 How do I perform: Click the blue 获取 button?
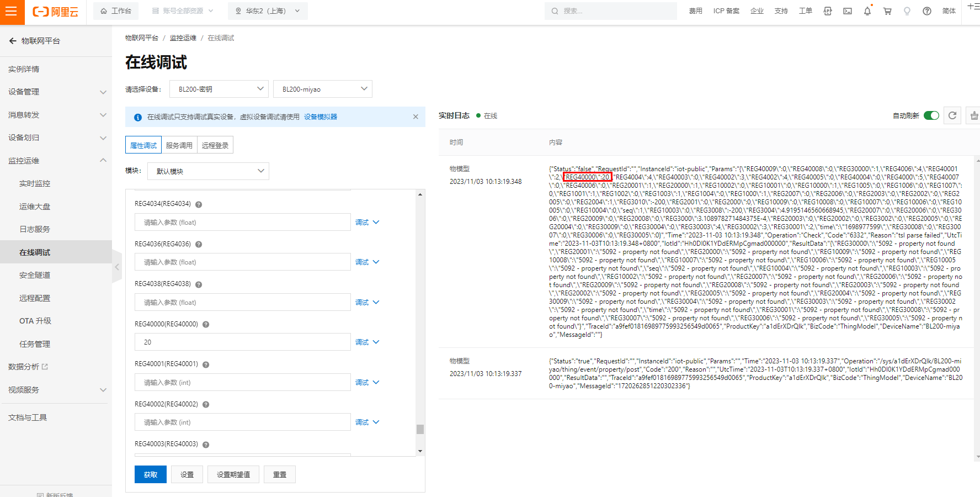tap(151, 474)
